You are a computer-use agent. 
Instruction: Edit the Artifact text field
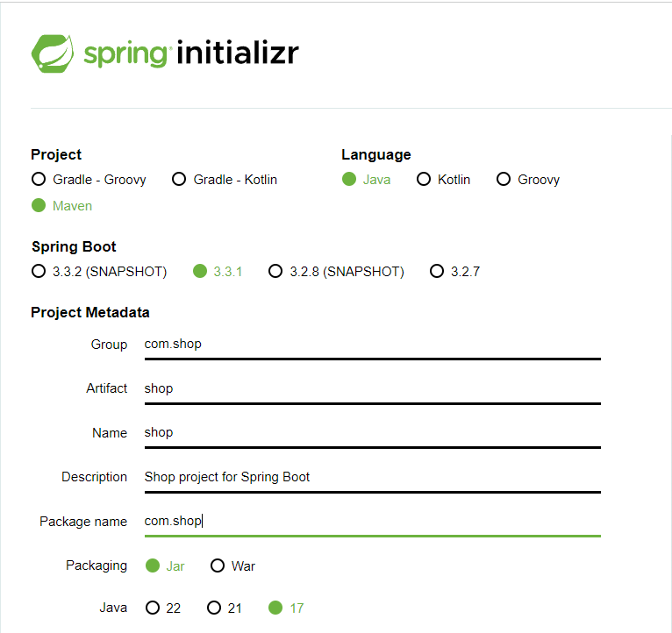pos(373,389)
